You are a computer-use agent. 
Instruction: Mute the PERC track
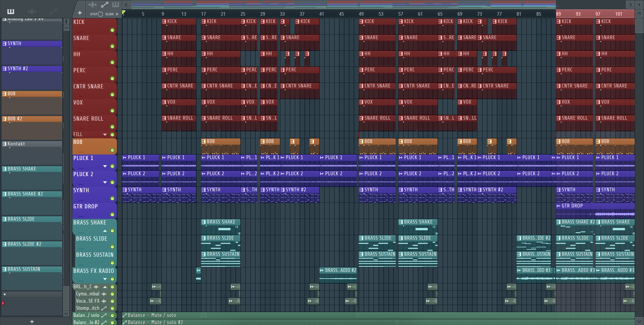coord(112,78)
